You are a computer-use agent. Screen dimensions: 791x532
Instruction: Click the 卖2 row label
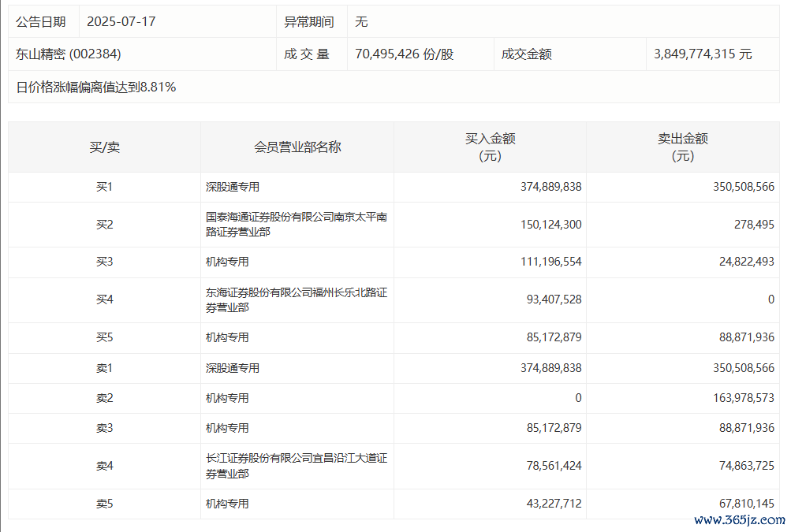click(104, 398)
